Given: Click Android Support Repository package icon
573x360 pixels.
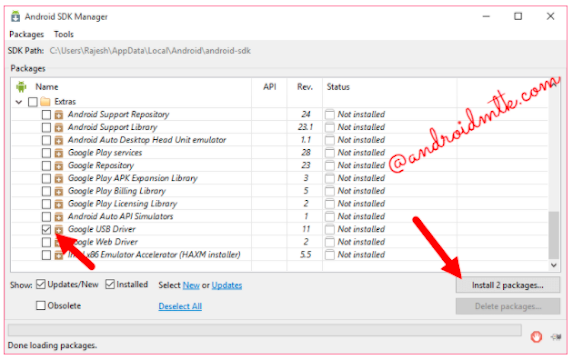Looking at the screenshot, I should click(x=58, y=115).
